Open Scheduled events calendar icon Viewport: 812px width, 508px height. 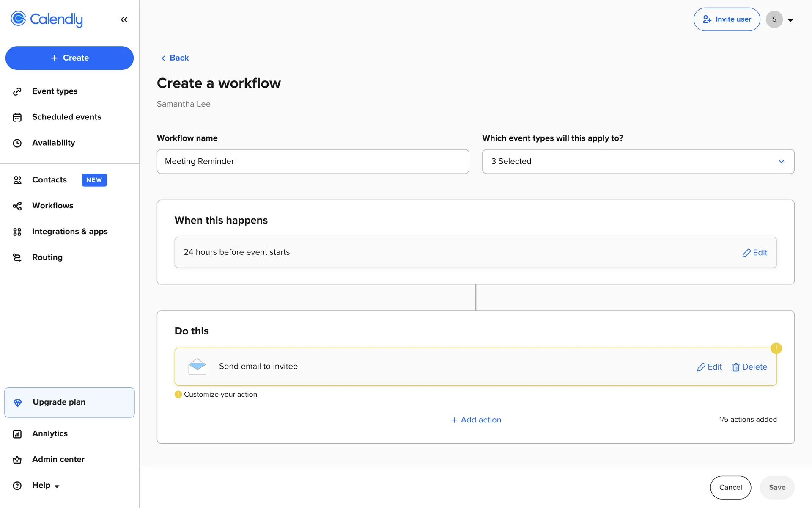coord(17,117)
